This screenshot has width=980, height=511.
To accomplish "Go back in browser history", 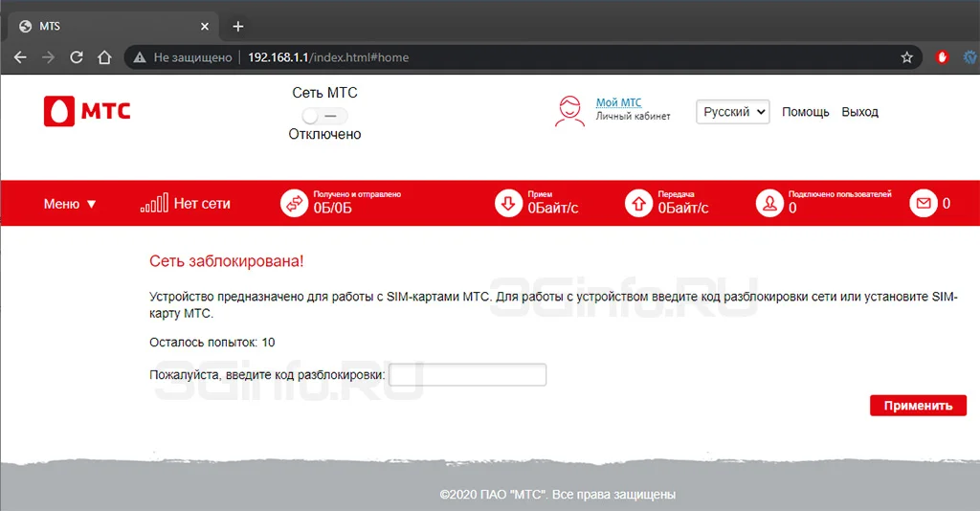I will tap(21, 57).
